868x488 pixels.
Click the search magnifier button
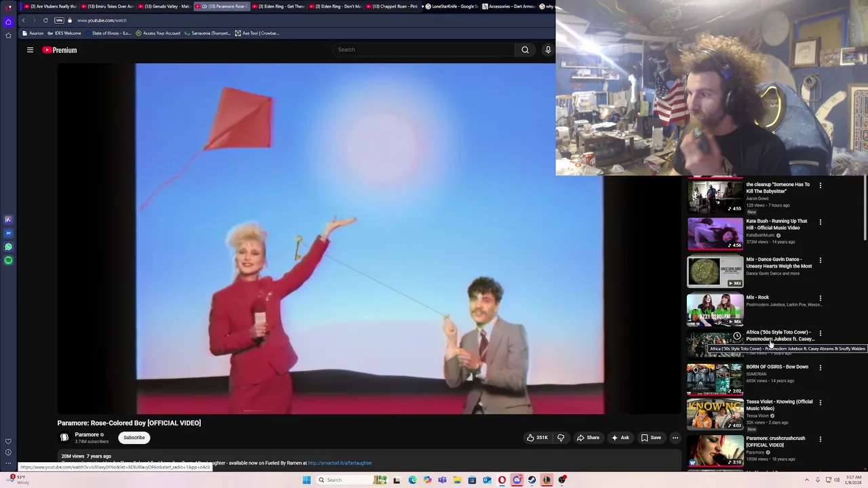point(525,49)
